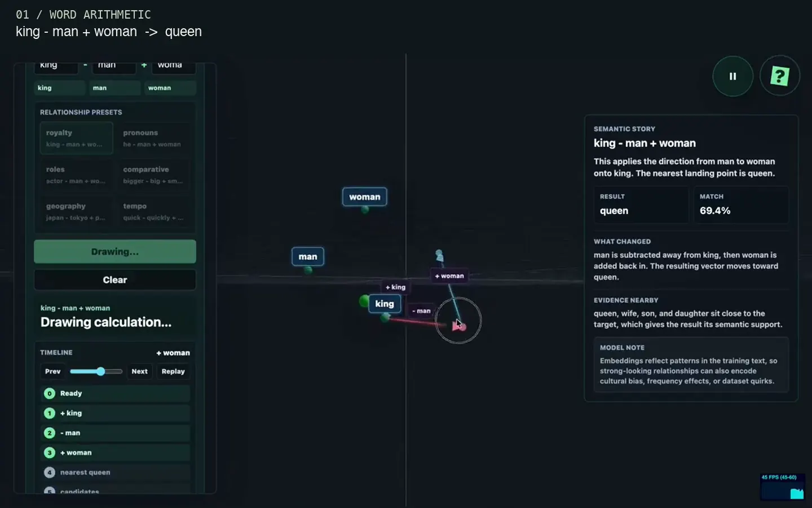The image size is (812, 508).
Task: Click the woman node in graph
Action: 365,197
